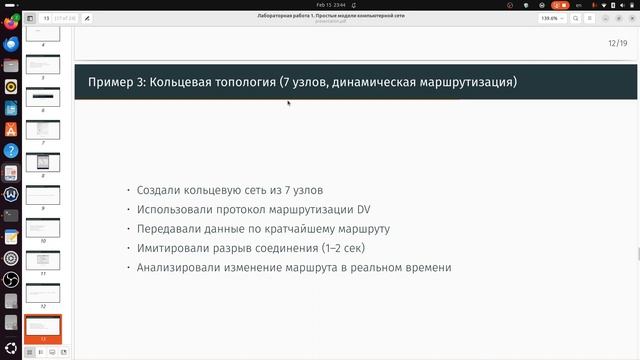Screen dimensions: 640x360
Task: Select page 9 thumbnail
Action: click(x=43, y=195)
